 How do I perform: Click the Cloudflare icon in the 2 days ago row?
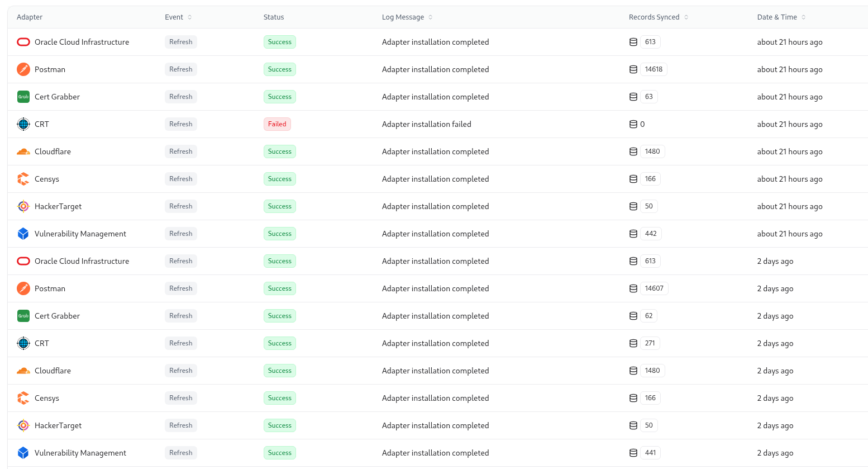[23, 371]
